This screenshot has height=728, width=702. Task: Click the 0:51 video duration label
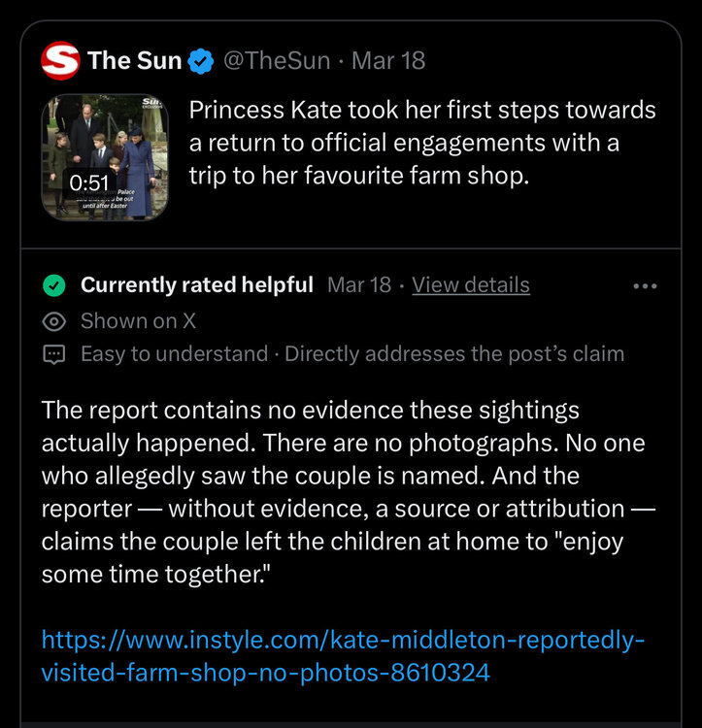click(88, 182)
